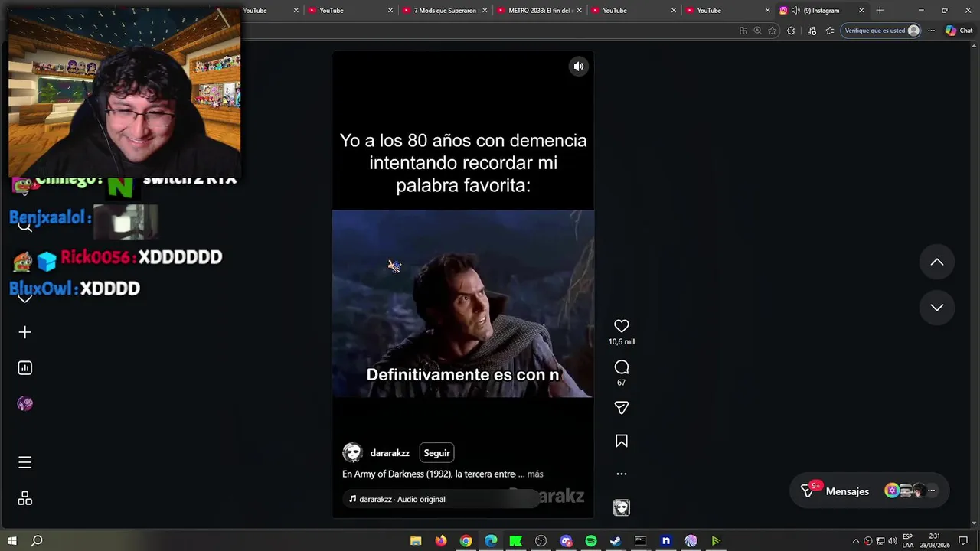This screenshot has width=980, height=551.
Task: Open Instagram create plus icon in sidebar
Action: coord(24,332)
